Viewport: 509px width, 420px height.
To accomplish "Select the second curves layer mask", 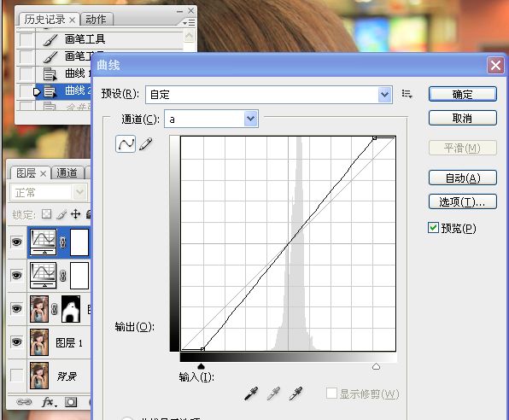I will [x=79, y=276].
